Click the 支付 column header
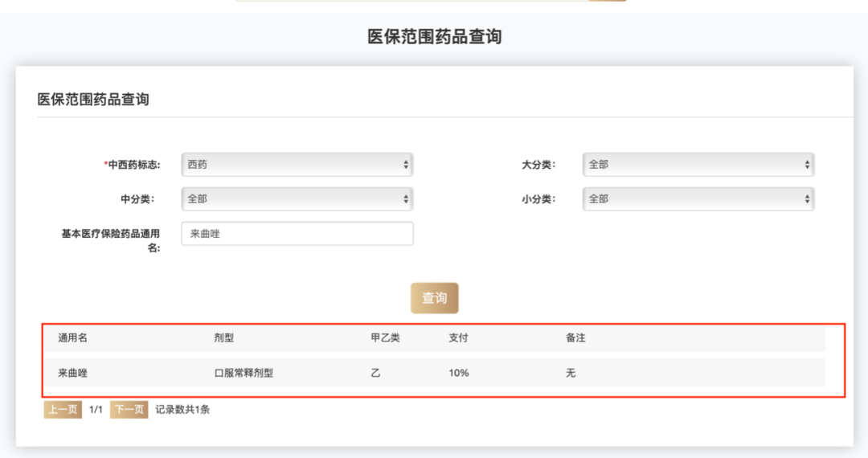The image size is (868, 458). pyautogui.click(x=458, y=337)
